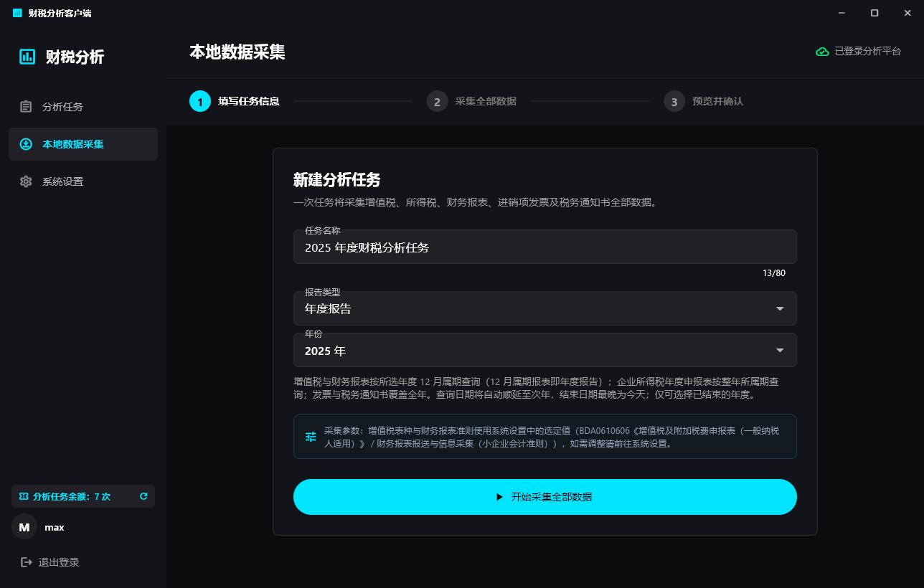Viewport: 924px width, 588px height.
Task: Open the 报告类型 dropdown
Action: 545,308
